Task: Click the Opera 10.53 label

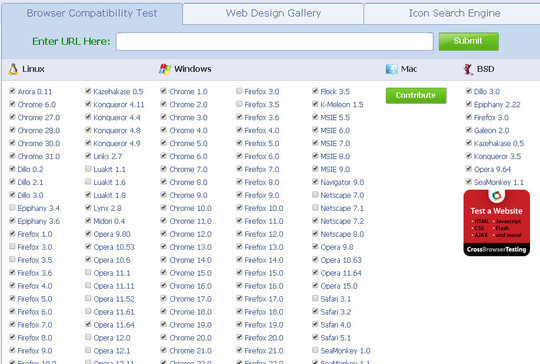Action: point(114,247)
